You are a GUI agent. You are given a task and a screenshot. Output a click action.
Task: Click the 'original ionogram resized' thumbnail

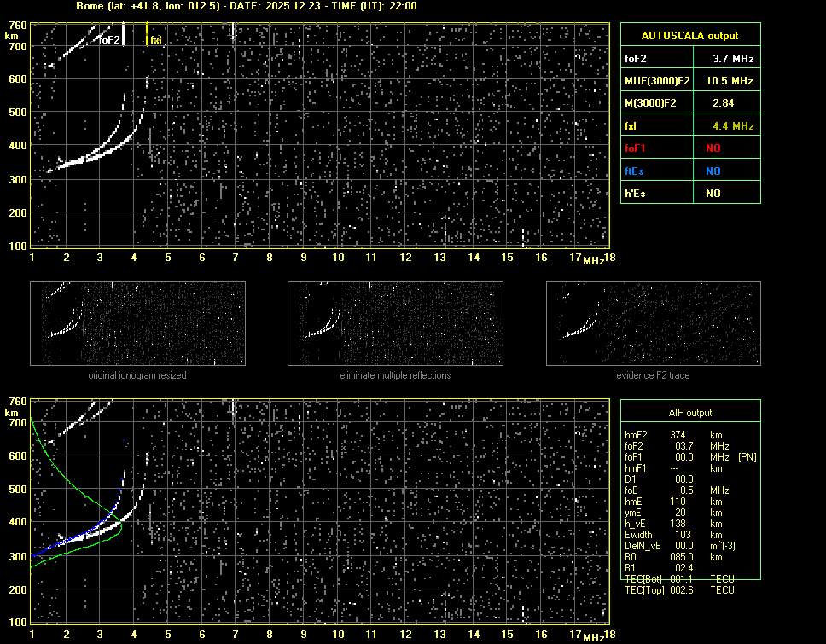tap(137, 325)
